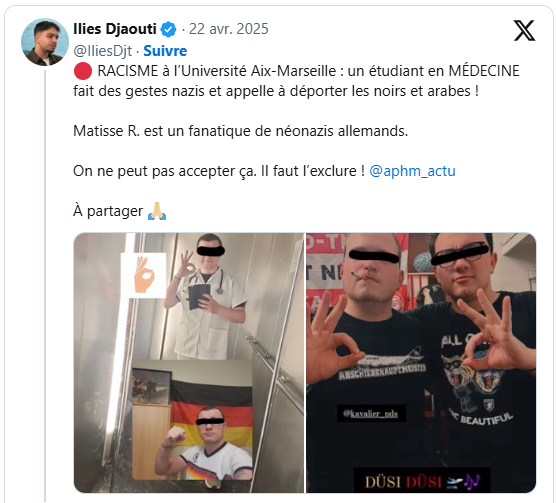
Task: Open the right photo of two men
Action: (x=421, y=363)
